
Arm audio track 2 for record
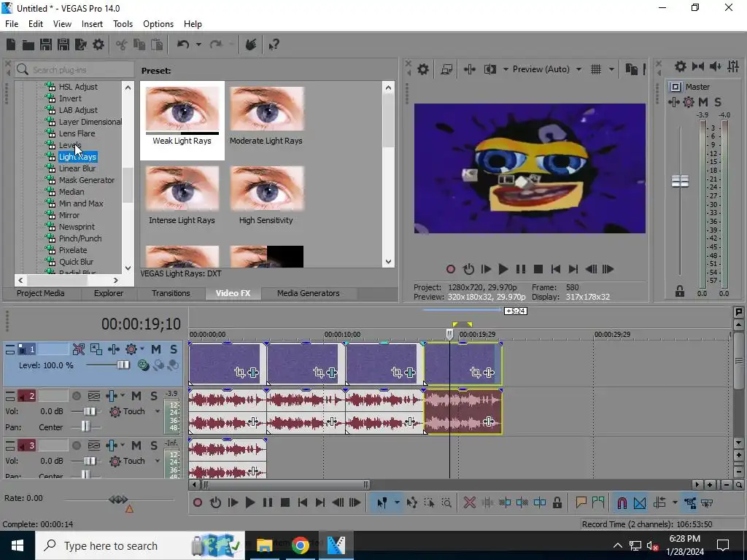(76, 396)
